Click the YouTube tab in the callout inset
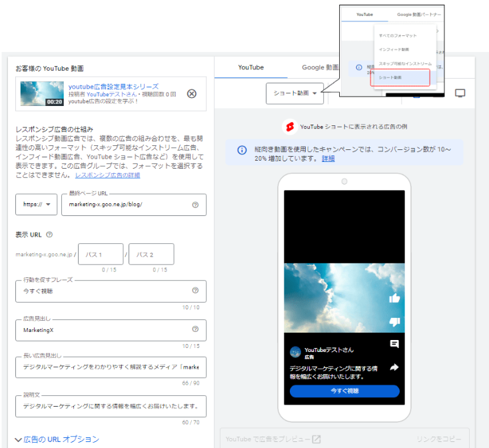 364,15
